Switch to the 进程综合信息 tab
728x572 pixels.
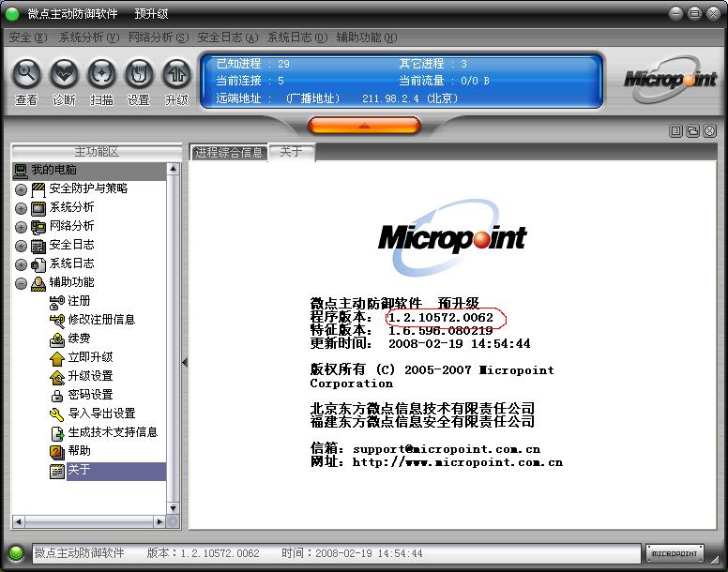pos(228,152)
